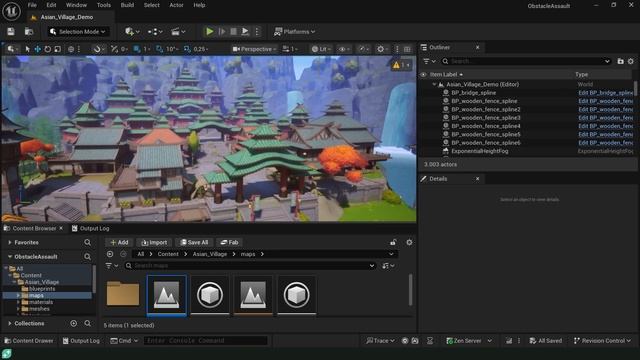Open the Platforms dropdown
This screenshot has width=640, height=360.
(x=295, y=31)
